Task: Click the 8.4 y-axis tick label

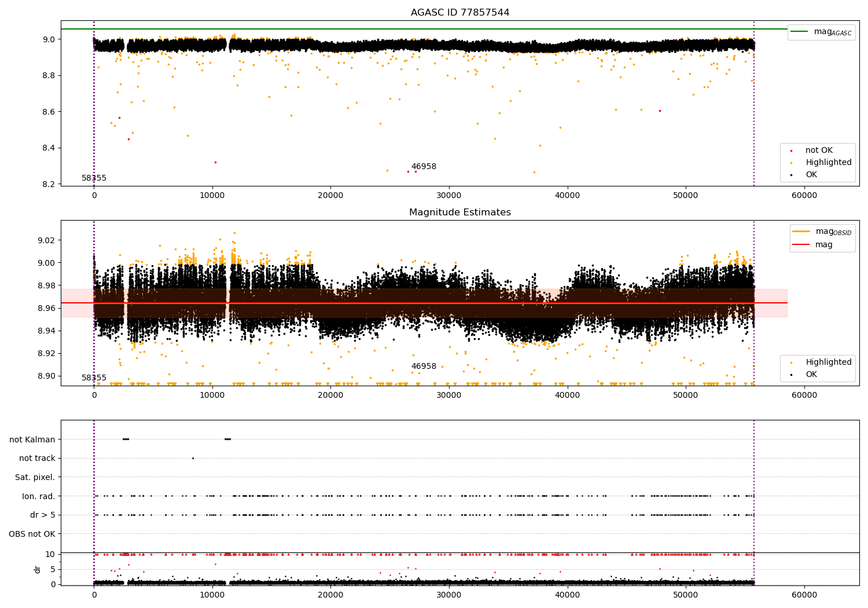Action: coord(49,148)
